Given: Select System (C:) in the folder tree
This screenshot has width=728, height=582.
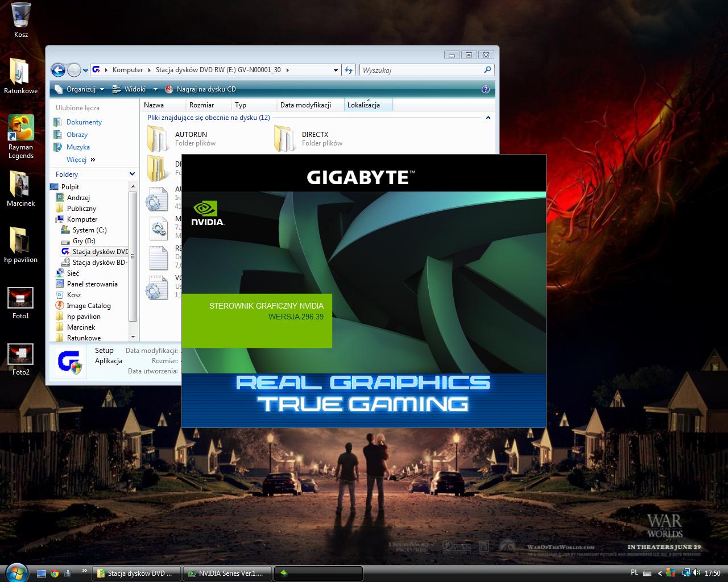Looking at the screenshot, I should (x=84, y=230).
